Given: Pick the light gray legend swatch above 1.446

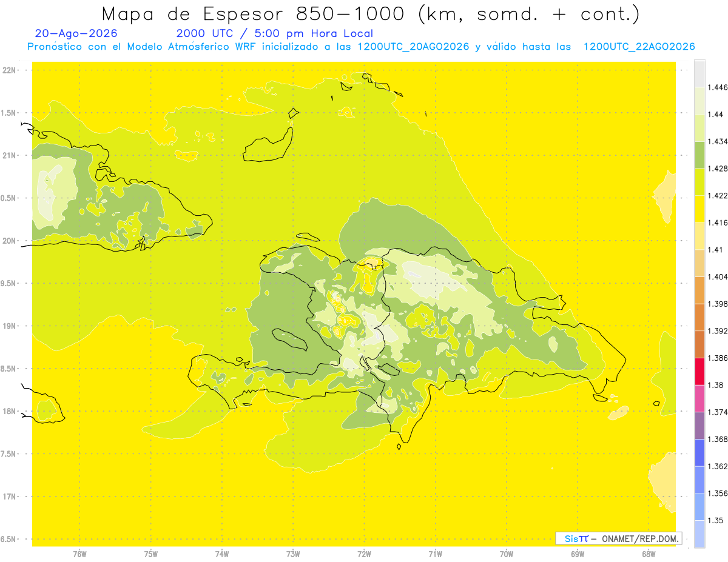Looking at the screenshot, I should [x=699, y=73].
